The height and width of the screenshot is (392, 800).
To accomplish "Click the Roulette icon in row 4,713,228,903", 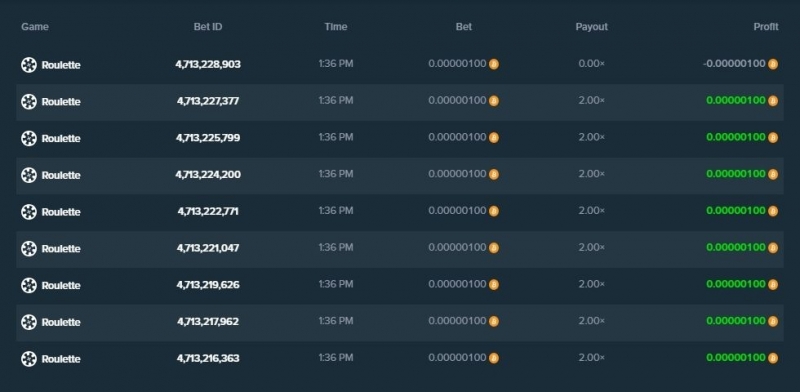I will 29,65.
